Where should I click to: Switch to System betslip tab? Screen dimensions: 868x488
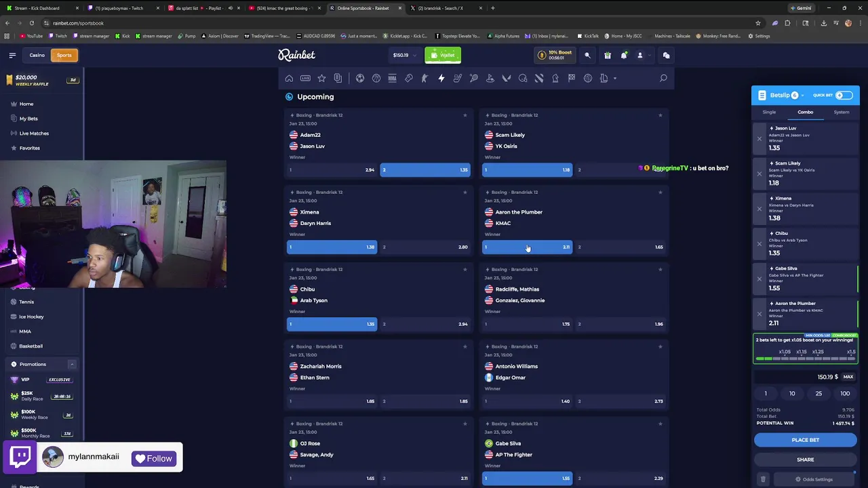pos(842,113)
